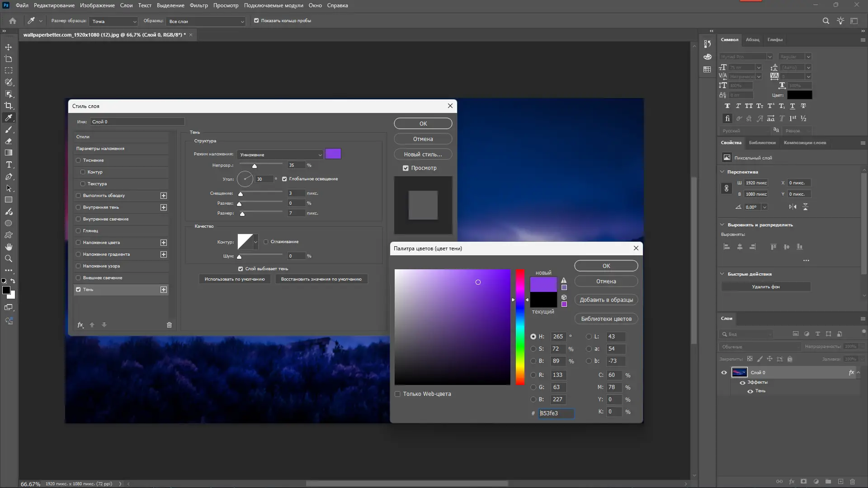Open the Размер образца Точка dropdown

tap(113, 21)
